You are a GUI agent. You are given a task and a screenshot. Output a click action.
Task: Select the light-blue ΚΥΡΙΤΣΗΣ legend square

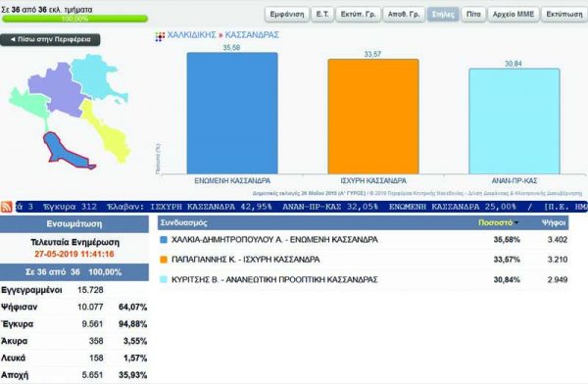coord(164,279)
